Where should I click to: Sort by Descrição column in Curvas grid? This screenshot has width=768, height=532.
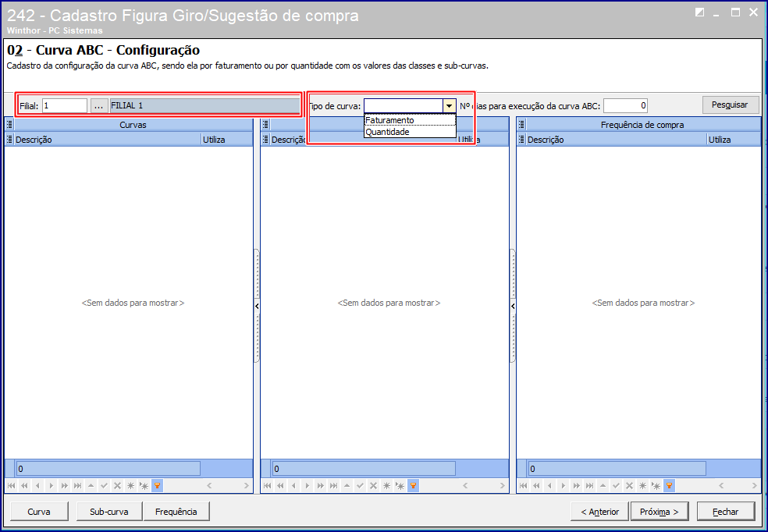pyautogui.click(x=108, y=140)
